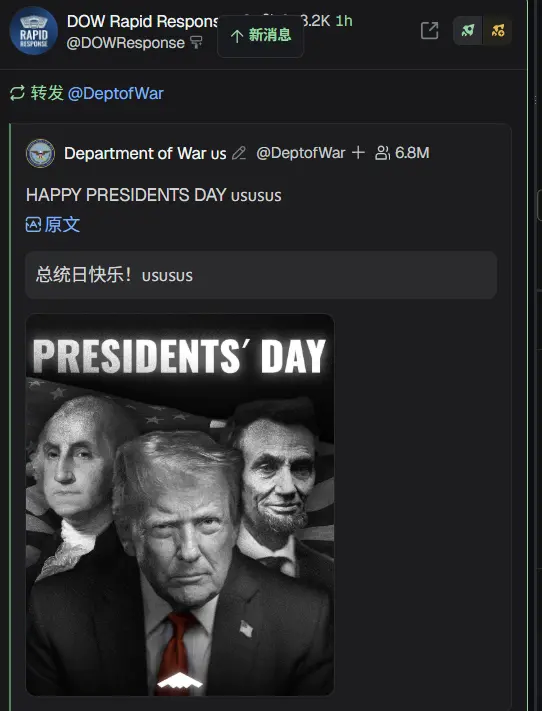Click the plus icon next to @DeptofWar
Image resolution: width=542 pixels, height=711 pixels.
coord(358,153)
